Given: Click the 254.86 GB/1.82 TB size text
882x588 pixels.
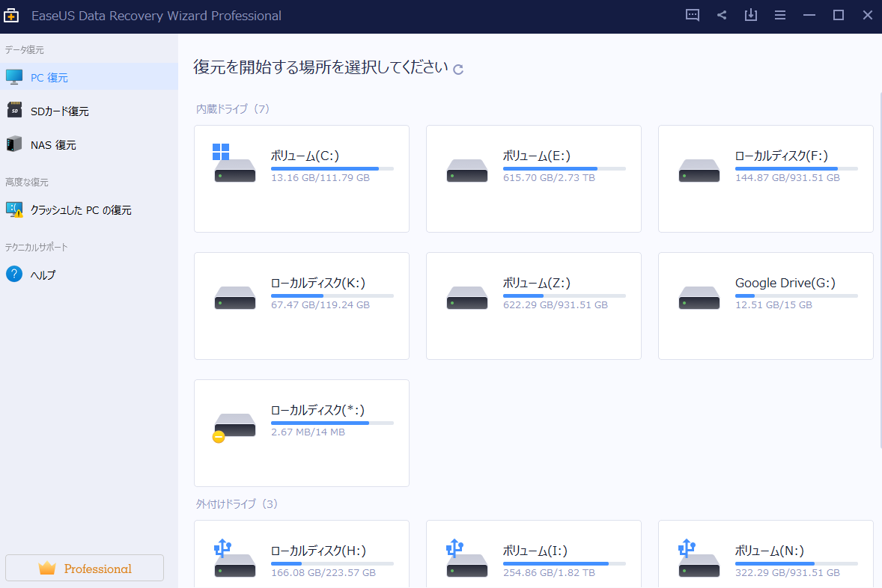Looking at the screenshot, I should tap(549, 572).
